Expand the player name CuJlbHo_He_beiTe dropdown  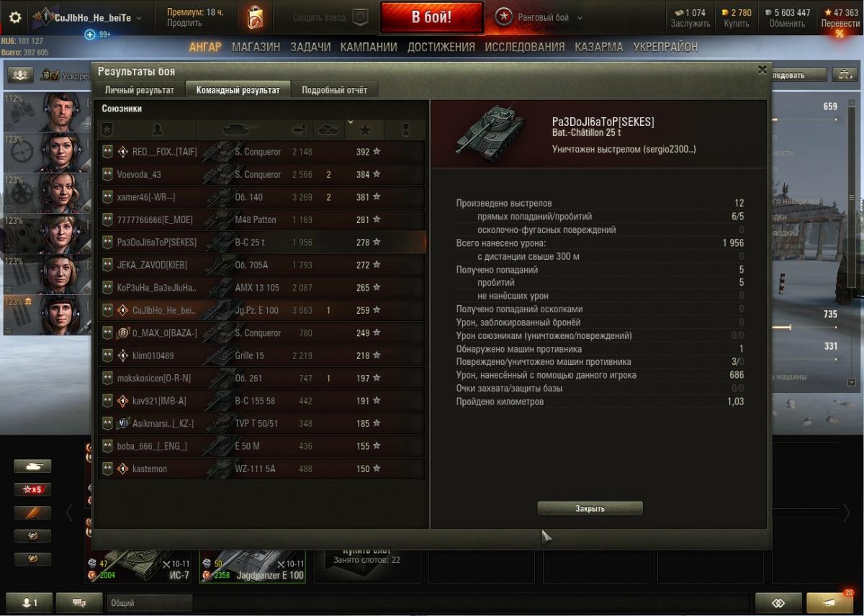[139, 18]
